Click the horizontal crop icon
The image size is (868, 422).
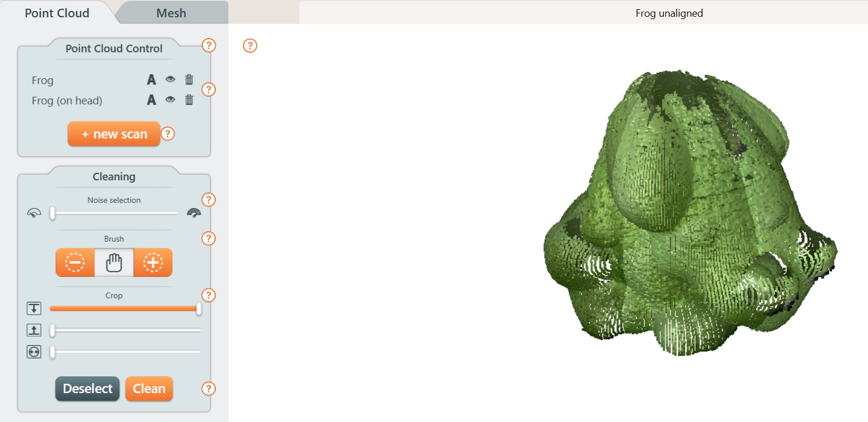click(x=34, y=351)
